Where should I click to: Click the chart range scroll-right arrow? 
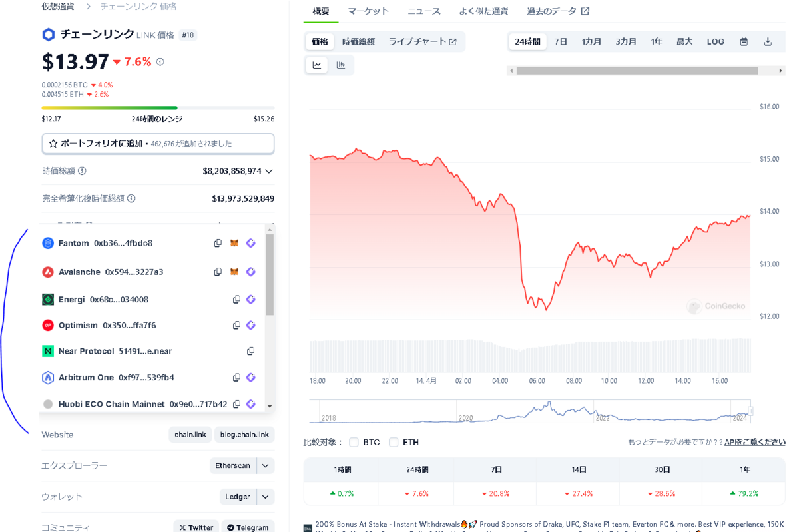781,71
